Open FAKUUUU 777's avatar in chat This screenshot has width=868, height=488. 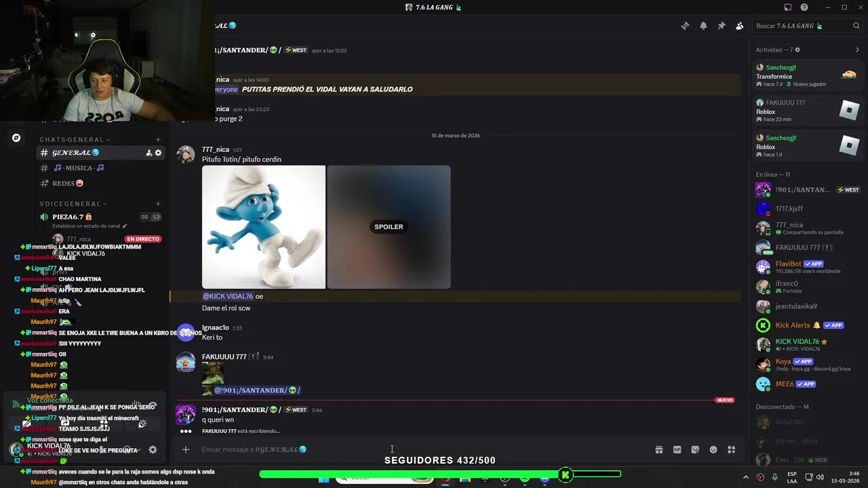[x=186, y=363]
